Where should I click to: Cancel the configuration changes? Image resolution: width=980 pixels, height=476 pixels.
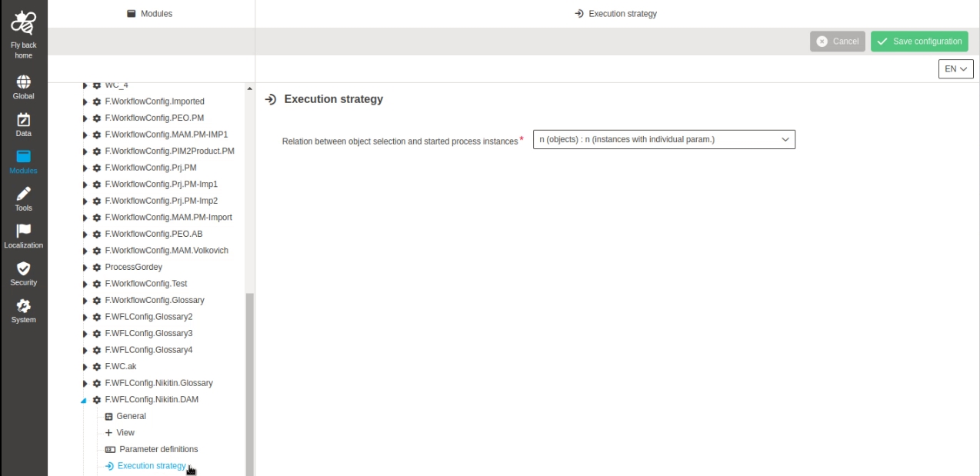838,42
